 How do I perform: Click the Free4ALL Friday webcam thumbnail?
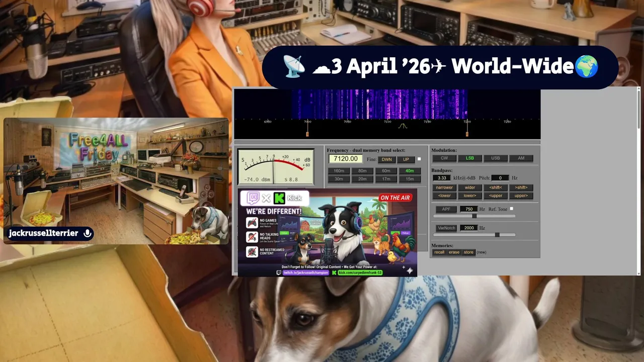click(116, 181)
